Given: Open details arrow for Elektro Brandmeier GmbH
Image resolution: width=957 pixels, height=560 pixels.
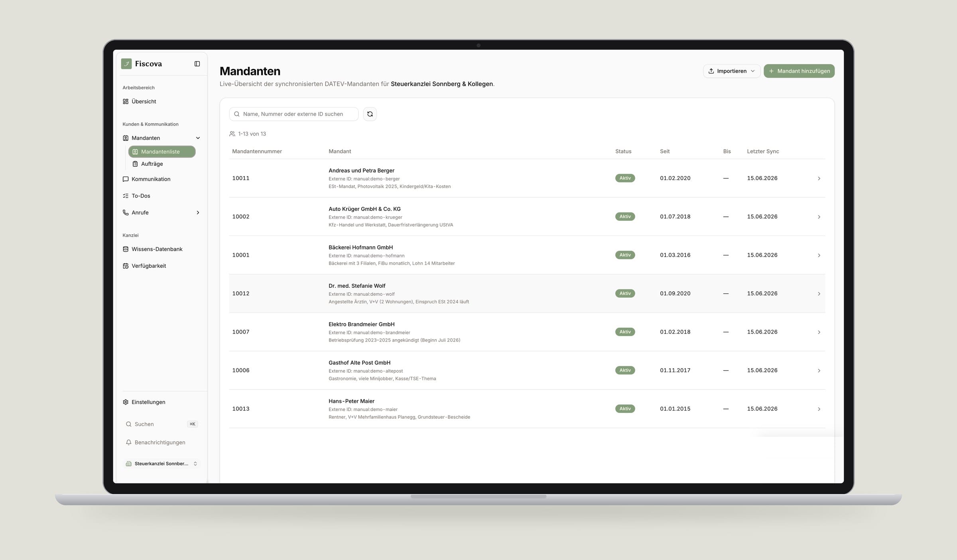Looking at the screenshot, I should (819, 332).
